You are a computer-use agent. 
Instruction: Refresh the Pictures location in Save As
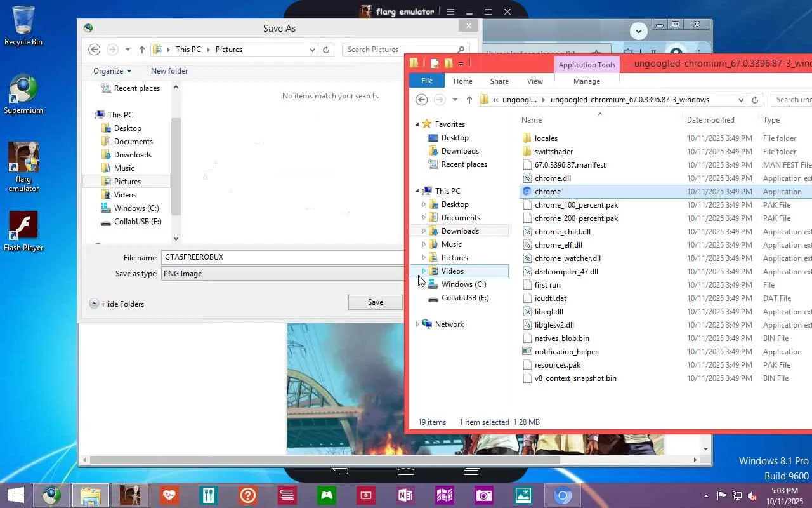(326, 50)
